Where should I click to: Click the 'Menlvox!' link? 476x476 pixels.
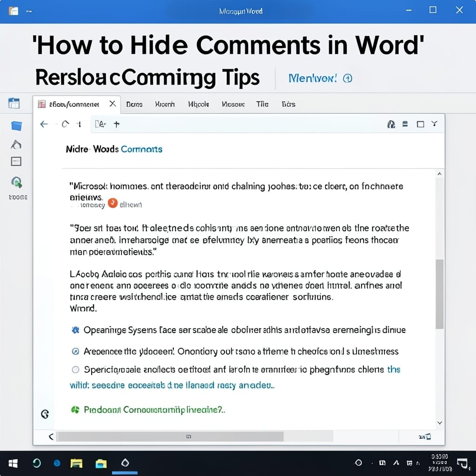click(x=313, y=78)
